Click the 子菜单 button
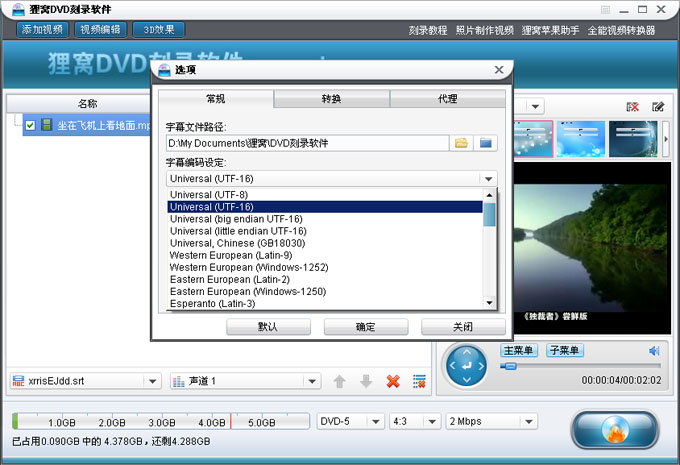This screenshot has height=465, width=680. (x=565, y=350)
